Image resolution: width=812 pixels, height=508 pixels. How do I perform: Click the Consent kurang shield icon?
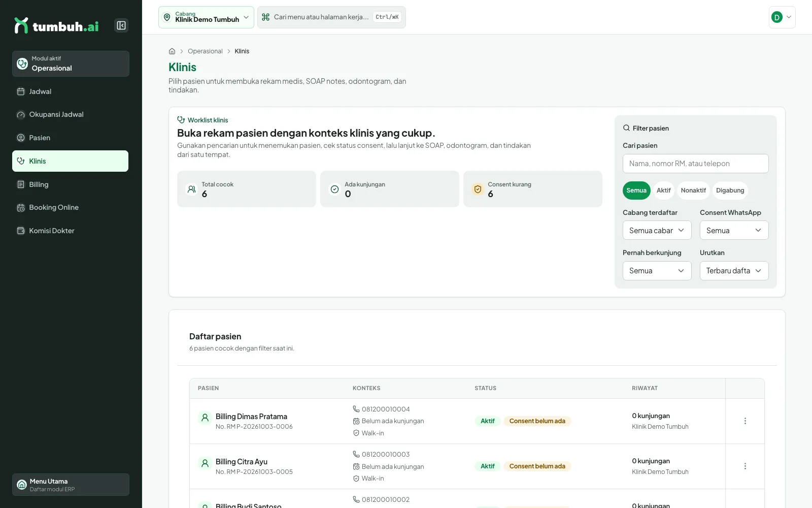[478, 189]
